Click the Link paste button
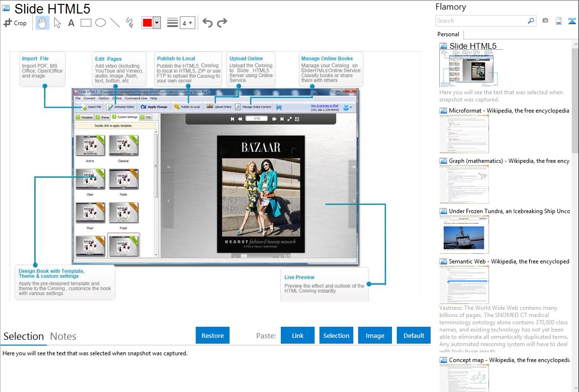The image size is (579, 392). (298, 335)
